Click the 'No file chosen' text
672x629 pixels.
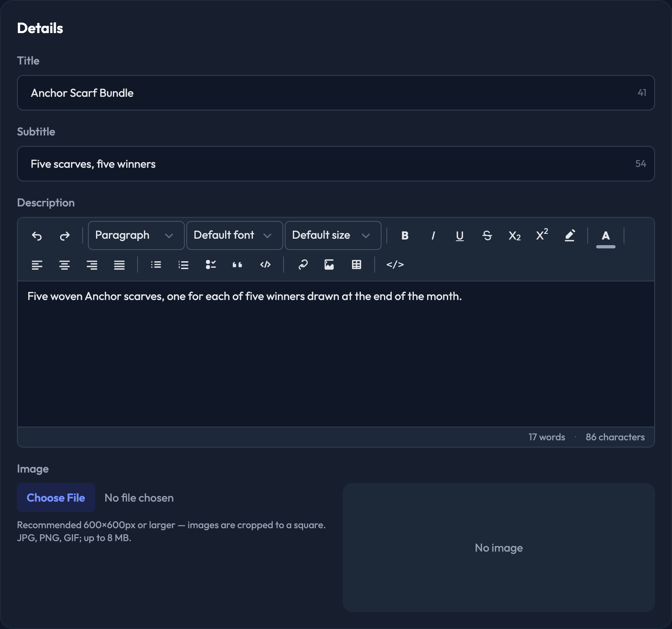click(x=139, y=498)
